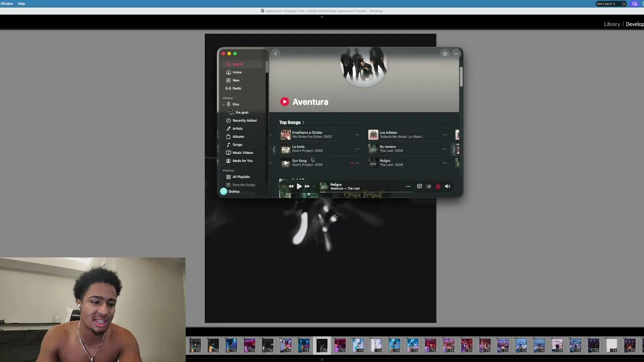Image resolution: width=644 pixels, height=362 pixels.
Task: Open the Window menu in the menu bar
Action: point(7,4)
